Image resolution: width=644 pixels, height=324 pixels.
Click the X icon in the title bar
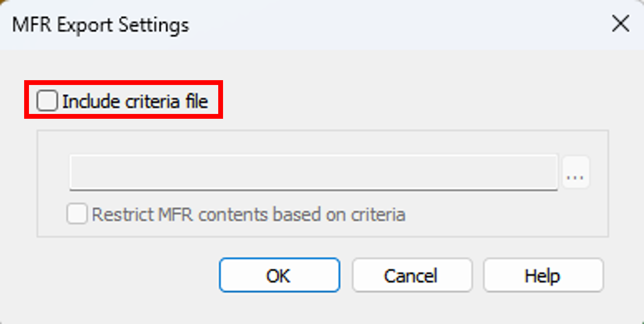tap(620, 24)
